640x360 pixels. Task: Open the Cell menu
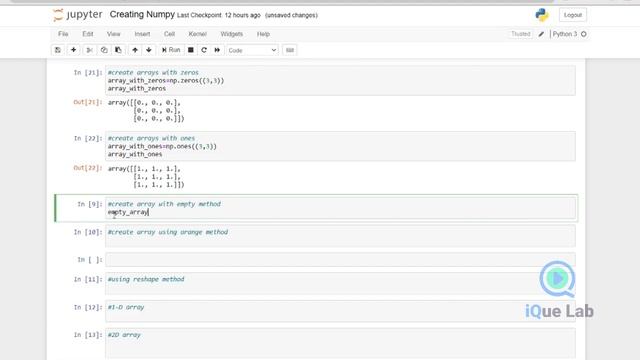point(169,34)
